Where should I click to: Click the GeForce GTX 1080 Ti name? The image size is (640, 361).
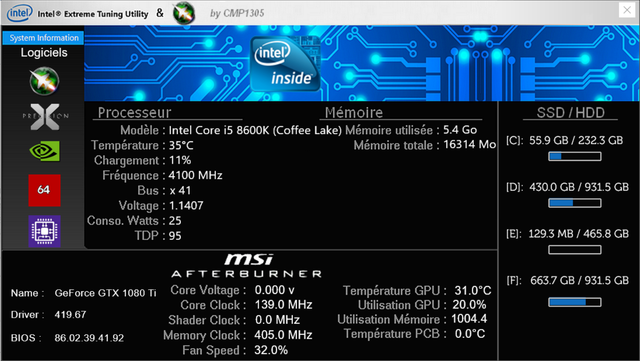pos(105,293)
